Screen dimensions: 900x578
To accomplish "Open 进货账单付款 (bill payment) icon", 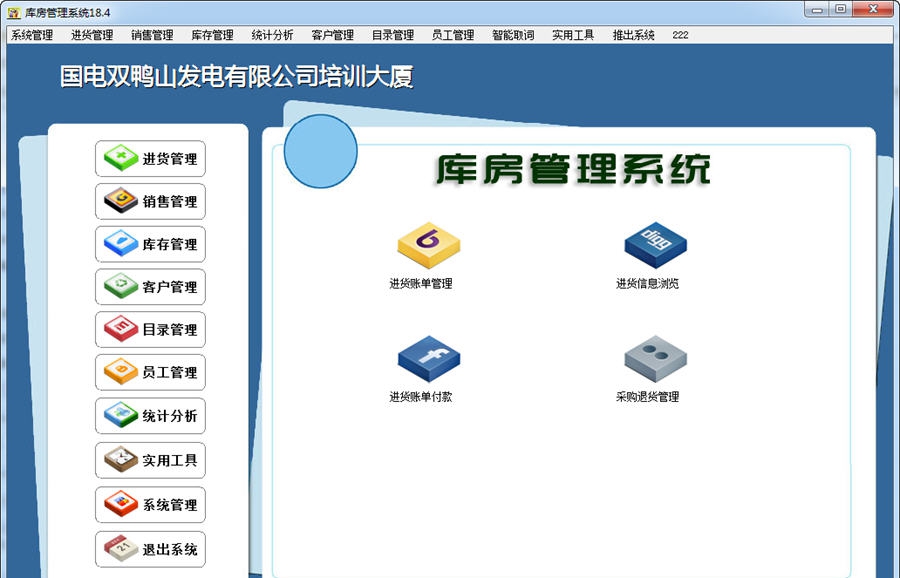I will [428, 362].
